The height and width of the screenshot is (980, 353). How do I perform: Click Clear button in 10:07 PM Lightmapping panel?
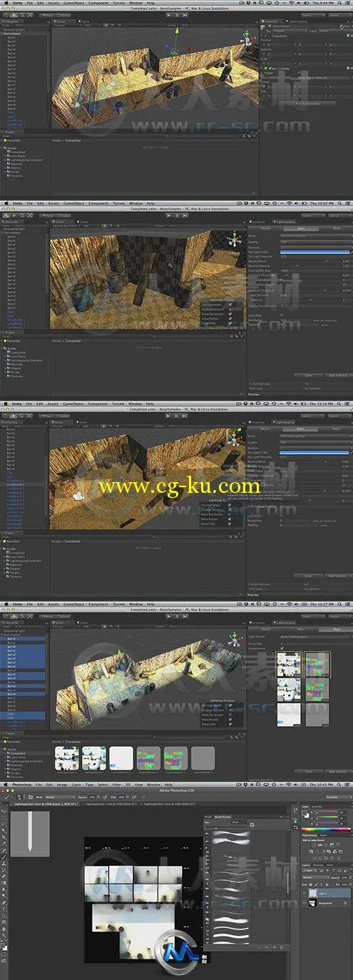click(308, 375)
